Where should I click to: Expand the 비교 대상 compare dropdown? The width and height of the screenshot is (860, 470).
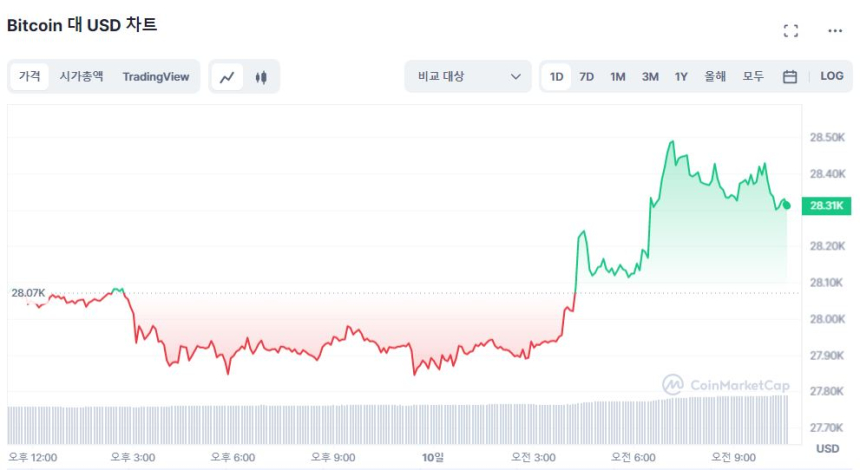tap(468, 77)
